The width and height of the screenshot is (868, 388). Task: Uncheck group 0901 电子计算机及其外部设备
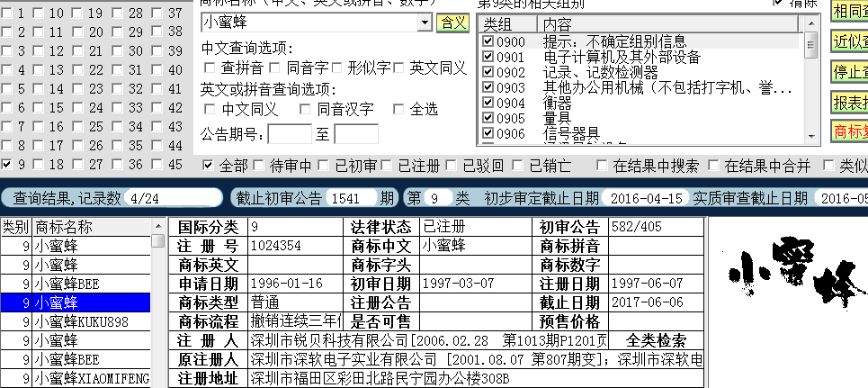[x=488, y=57]
